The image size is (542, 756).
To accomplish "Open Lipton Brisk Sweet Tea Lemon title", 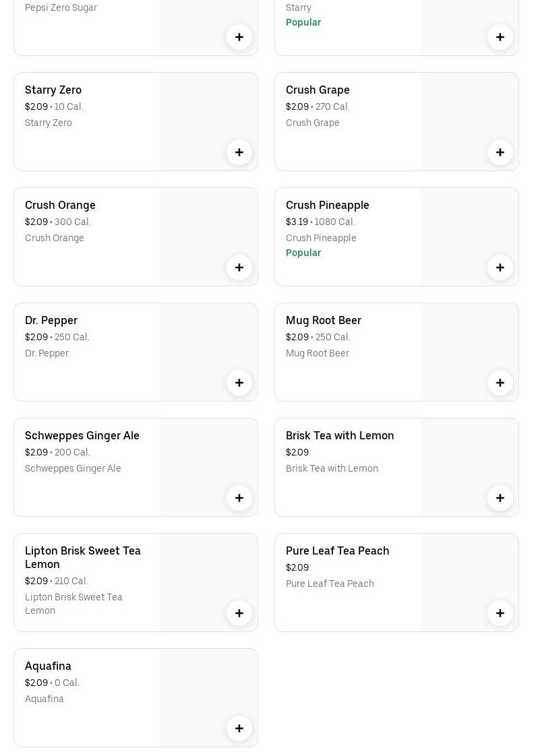I will [82, 557].
